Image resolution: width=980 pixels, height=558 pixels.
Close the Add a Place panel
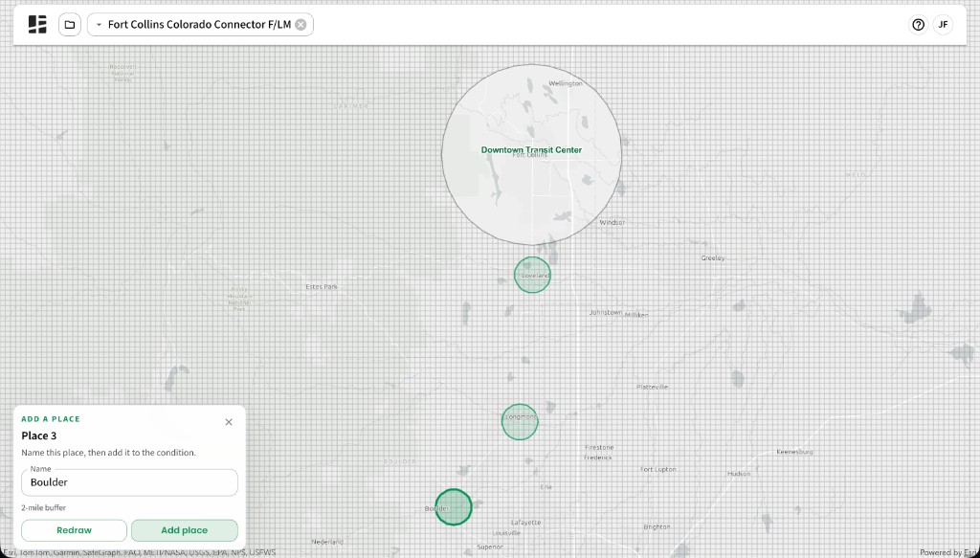pyautogui.click(x=229, y=422)
